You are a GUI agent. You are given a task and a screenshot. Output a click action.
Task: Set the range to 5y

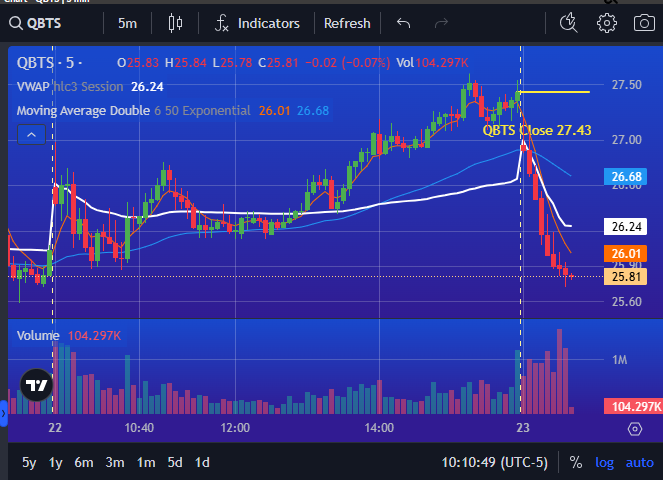[29, 463]
